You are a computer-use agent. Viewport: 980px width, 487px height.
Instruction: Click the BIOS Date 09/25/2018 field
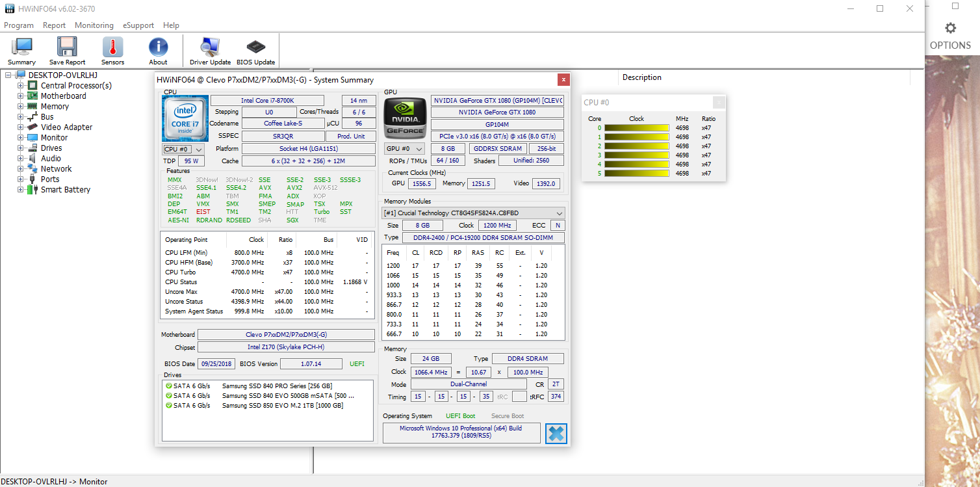tap(216, 363)
